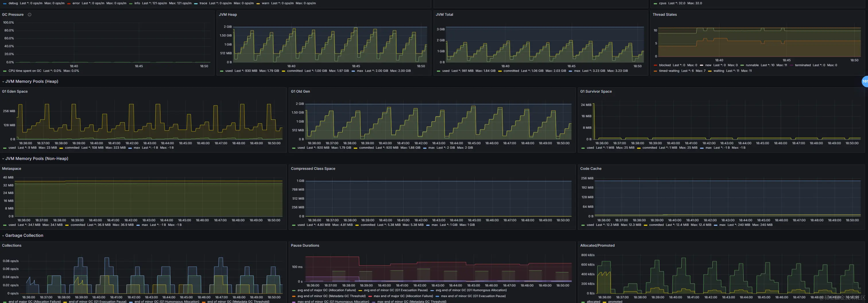Toggle commited series in Compressed Class Space
The height and width of the screenshot is (303, 868).
[x=368, y=225]
